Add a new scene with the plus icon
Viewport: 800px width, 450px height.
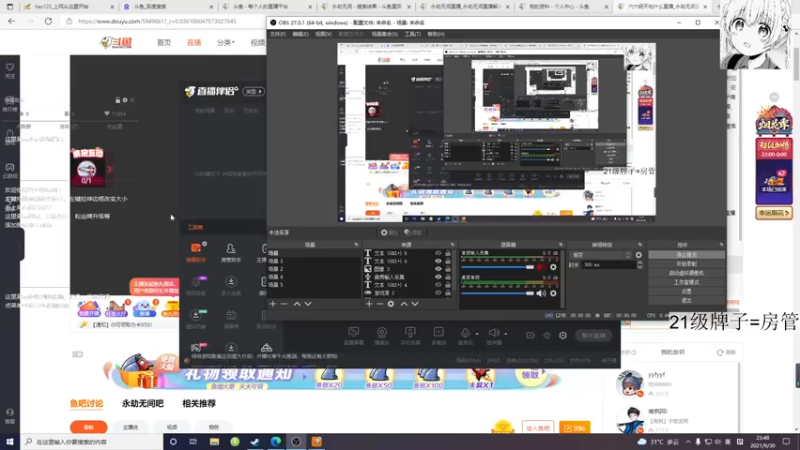(x=272, y=304)
